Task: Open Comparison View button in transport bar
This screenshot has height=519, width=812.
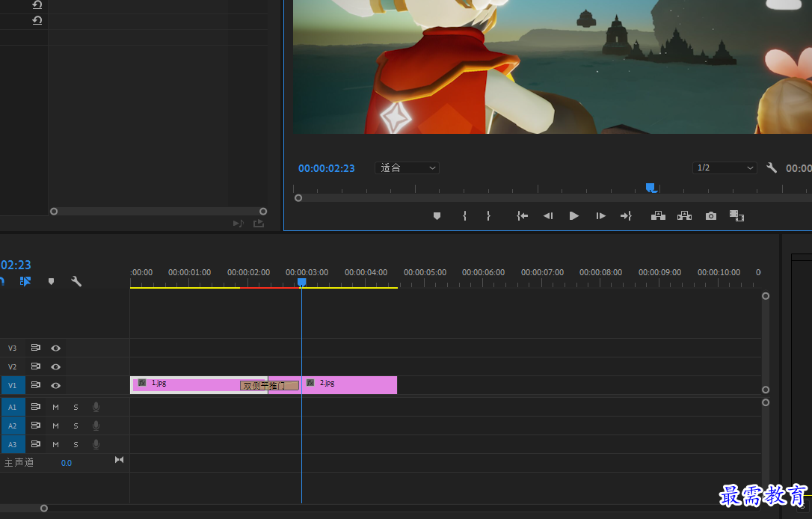Action: [x=737, y=216]
